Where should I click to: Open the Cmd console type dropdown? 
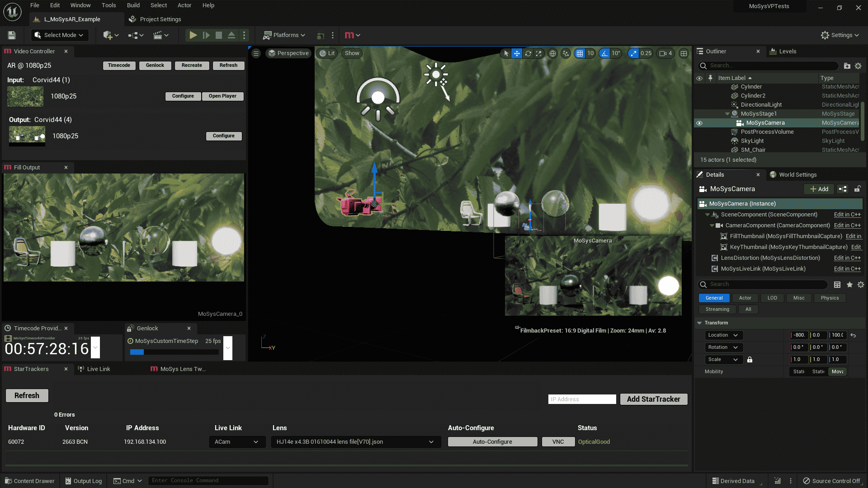[128, 481]
